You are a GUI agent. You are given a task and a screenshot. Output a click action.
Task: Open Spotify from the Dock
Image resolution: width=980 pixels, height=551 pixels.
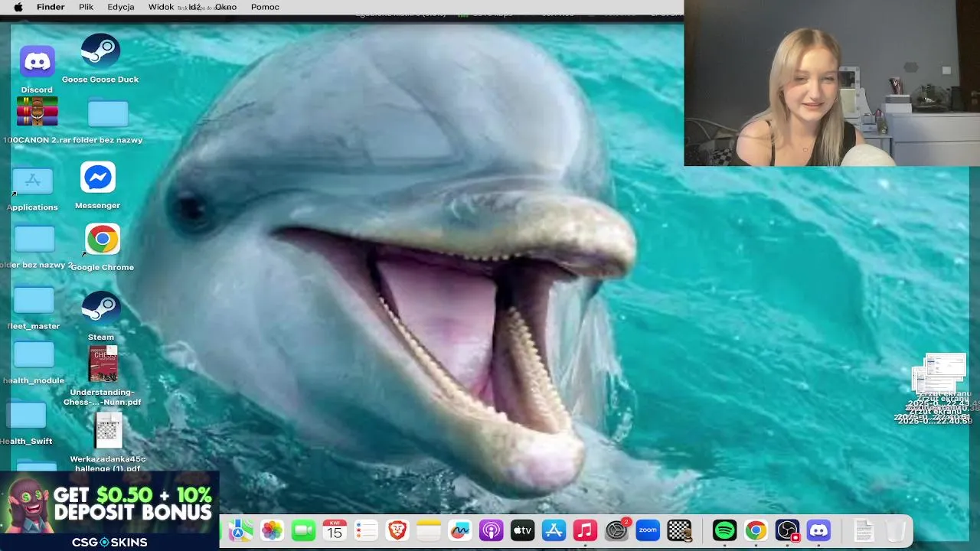pyautogui.click(x=724, y=530)
